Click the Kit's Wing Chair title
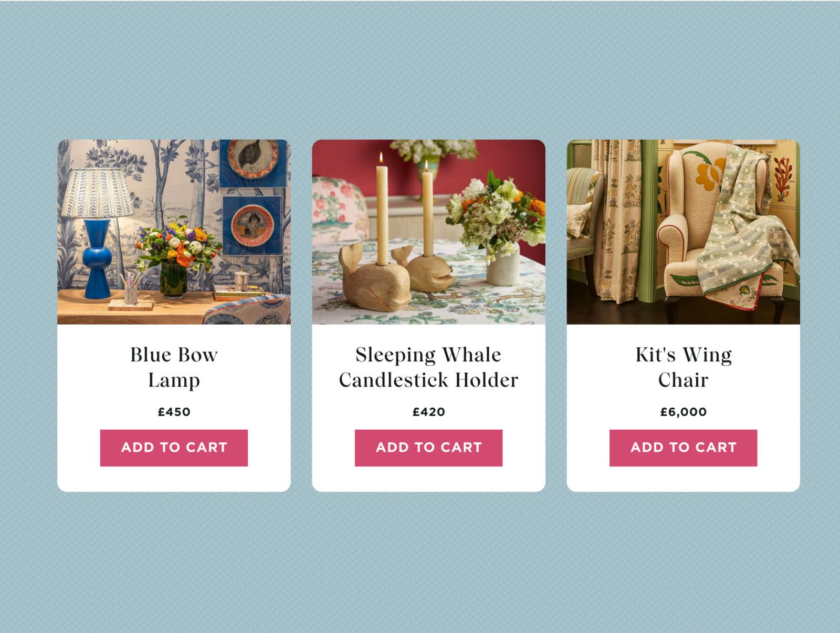The height and width of the screenshot is (633, 840). click(683, 367)
